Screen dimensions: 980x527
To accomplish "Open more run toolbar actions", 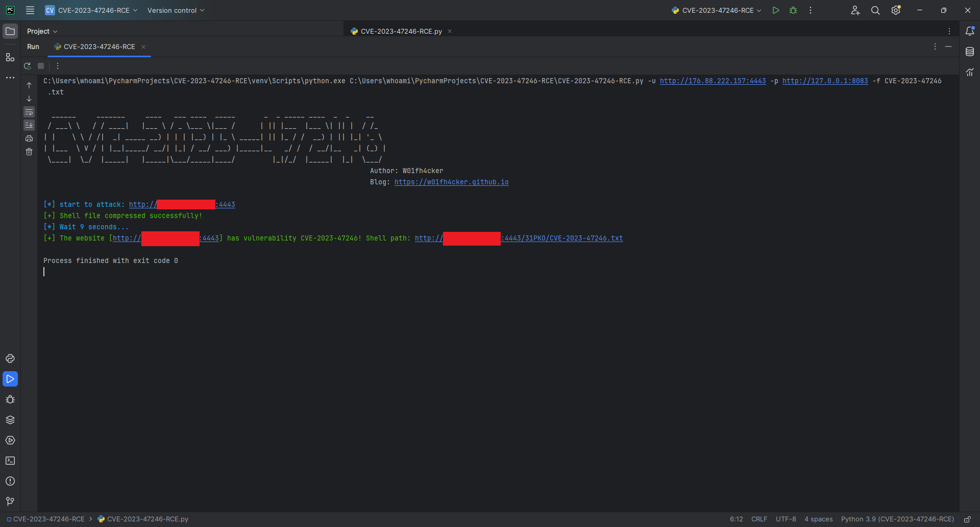I will click(58, 66).
